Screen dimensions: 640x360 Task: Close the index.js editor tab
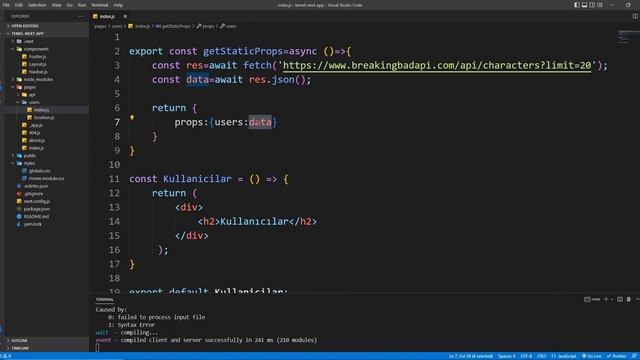tap(125, 16)
